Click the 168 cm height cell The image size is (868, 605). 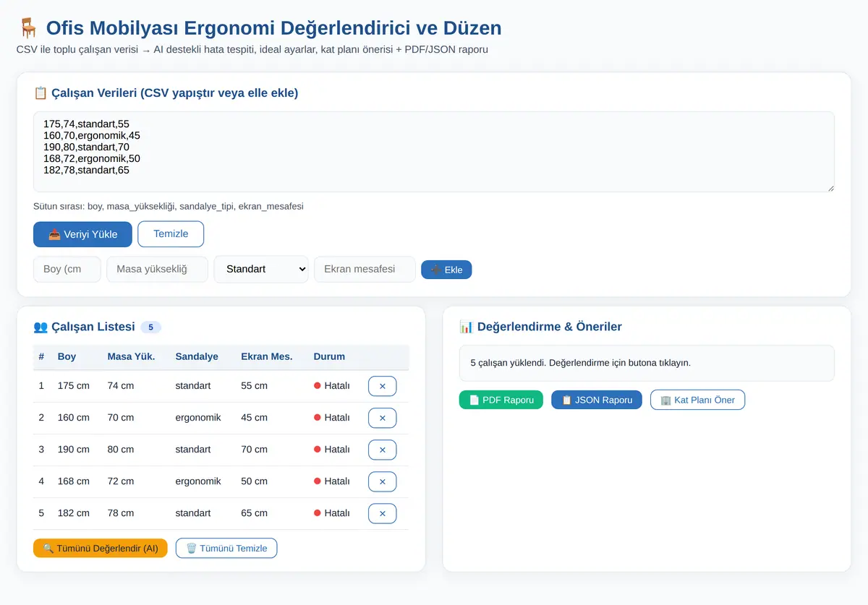point(74,481)
